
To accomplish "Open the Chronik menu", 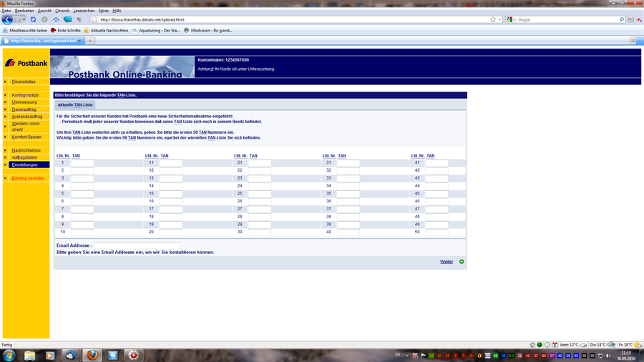I will (x=62, y=11).
